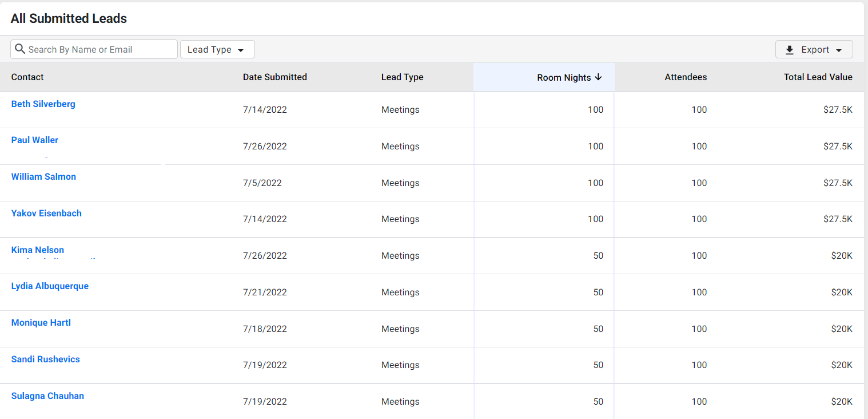Click the date 7/14/2022 in Yakov Eisenbach's row
This screenshot has height=419, width=868.
[x=265, y=219]
